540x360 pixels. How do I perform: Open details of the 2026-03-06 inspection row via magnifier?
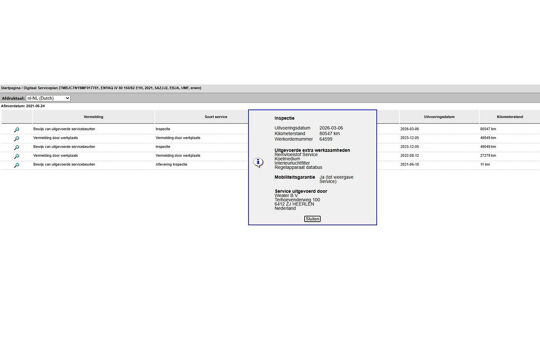click(x=17, y=130)
